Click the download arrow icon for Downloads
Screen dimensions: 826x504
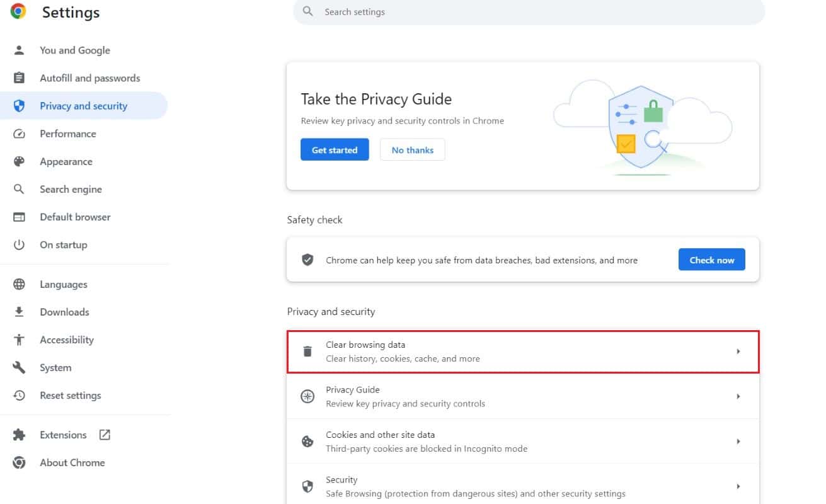click(19, 312)
